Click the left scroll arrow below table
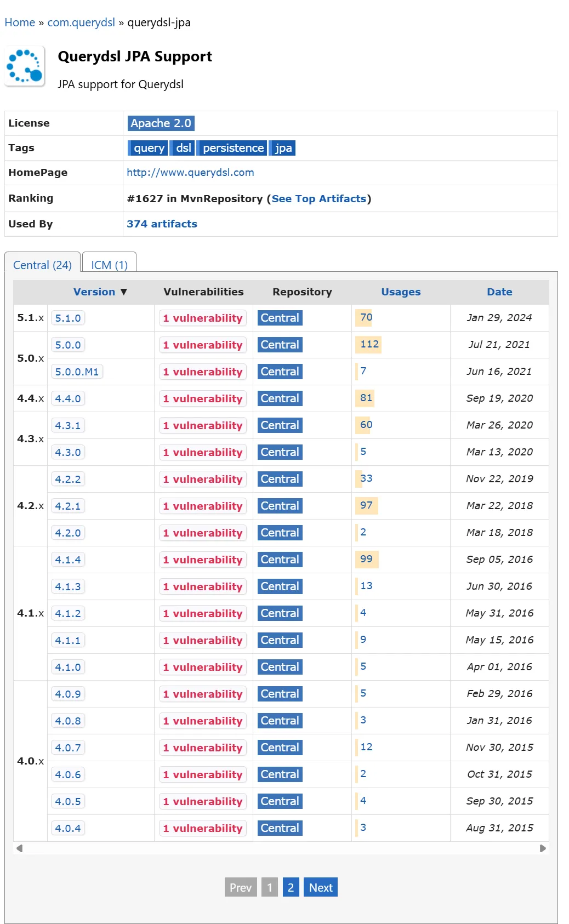 (20, 848)
